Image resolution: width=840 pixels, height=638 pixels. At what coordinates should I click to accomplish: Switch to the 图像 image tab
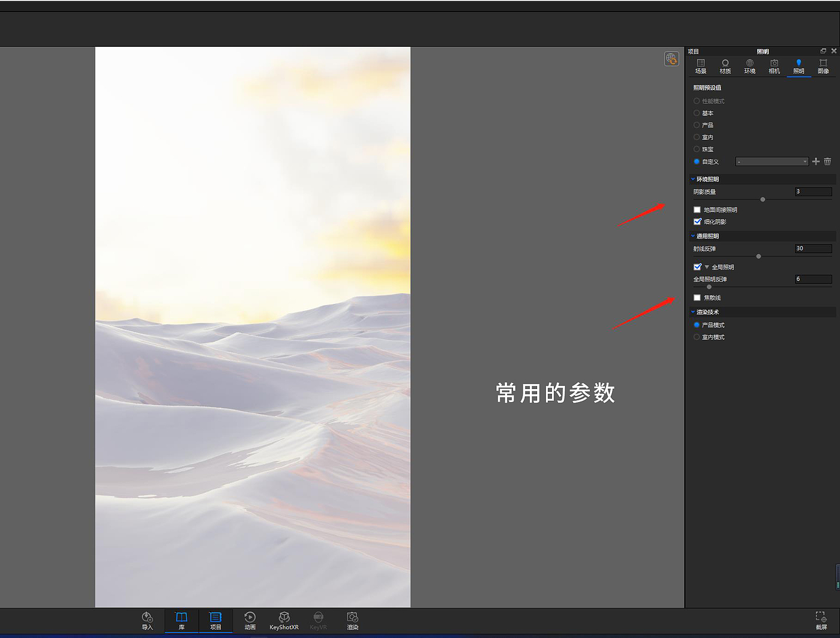pyautogui.click(x=823, y=67)
